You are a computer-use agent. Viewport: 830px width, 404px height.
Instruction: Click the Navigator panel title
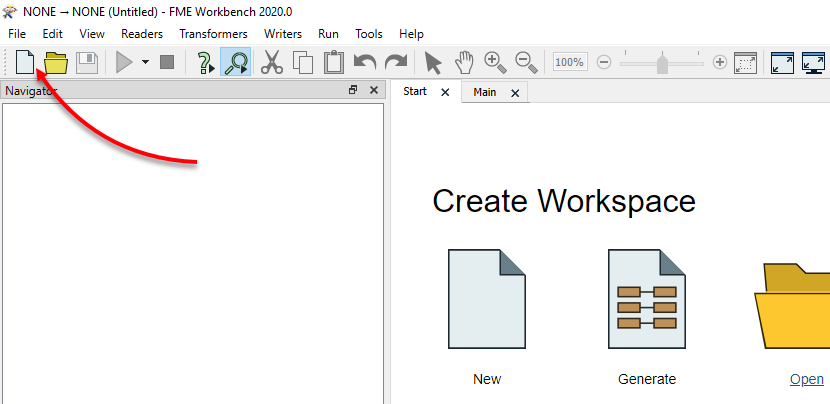pos(31,91)
